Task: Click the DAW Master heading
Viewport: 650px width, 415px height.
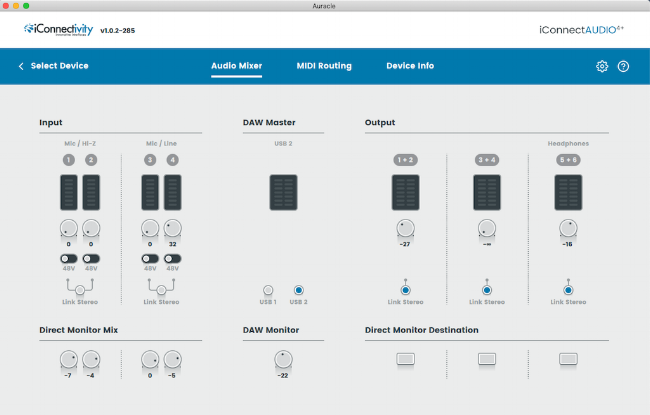Action: [269, 122]
